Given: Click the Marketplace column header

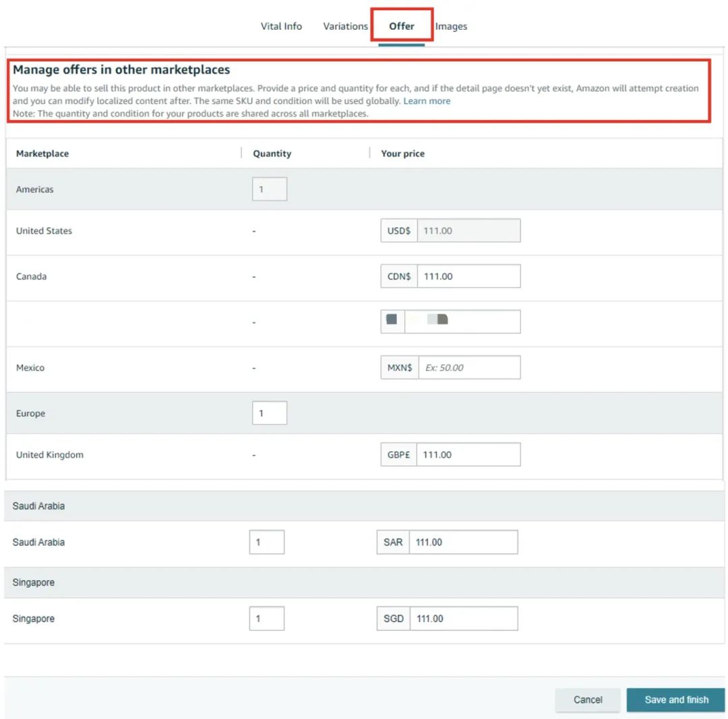Looking at the screenshot, I should (42, 154).
